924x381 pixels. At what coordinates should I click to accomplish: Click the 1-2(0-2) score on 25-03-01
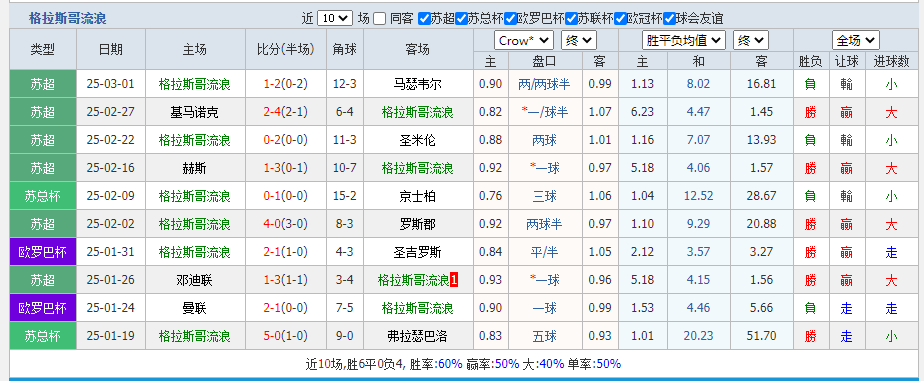point(286,84)
